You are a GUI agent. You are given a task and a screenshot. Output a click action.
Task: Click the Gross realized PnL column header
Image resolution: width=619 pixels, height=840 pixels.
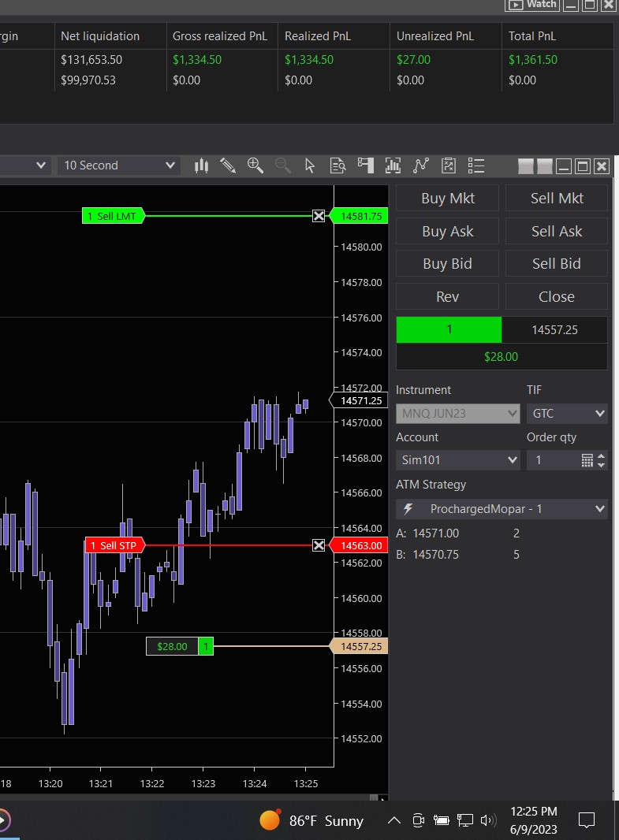pyautogui.click(x=220, y=36)
